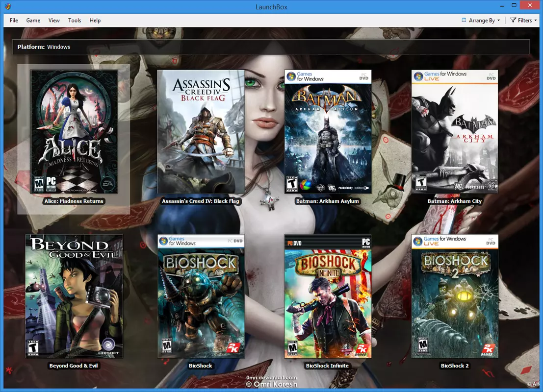Click the Platform: Windows header bar

pos(271,47)
